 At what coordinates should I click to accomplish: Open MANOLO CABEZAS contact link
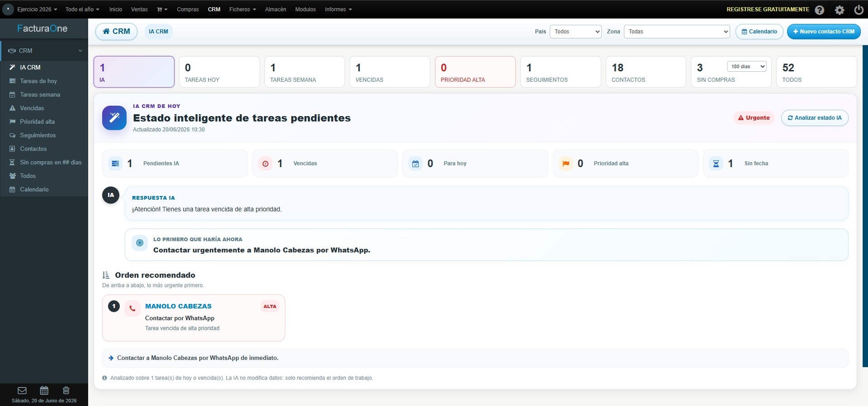pyautogui.click(x=178, y=306)
